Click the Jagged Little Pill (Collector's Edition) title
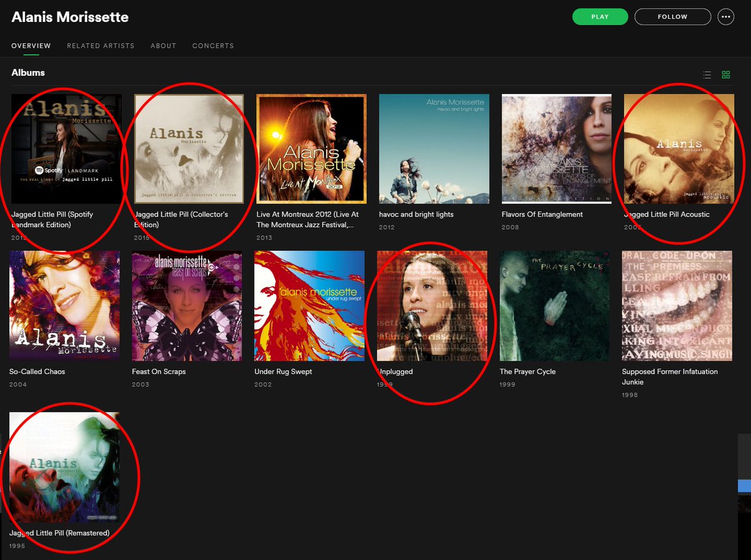 pos(181,220)
